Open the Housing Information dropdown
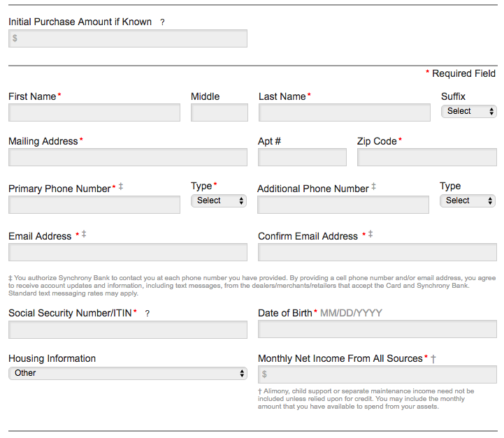The height and width of the screenshot is (438, 504). (x=128, y=373)
